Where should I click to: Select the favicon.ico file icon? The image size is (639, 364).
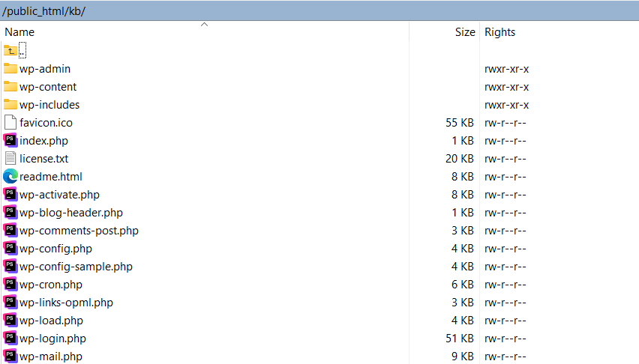10,123
